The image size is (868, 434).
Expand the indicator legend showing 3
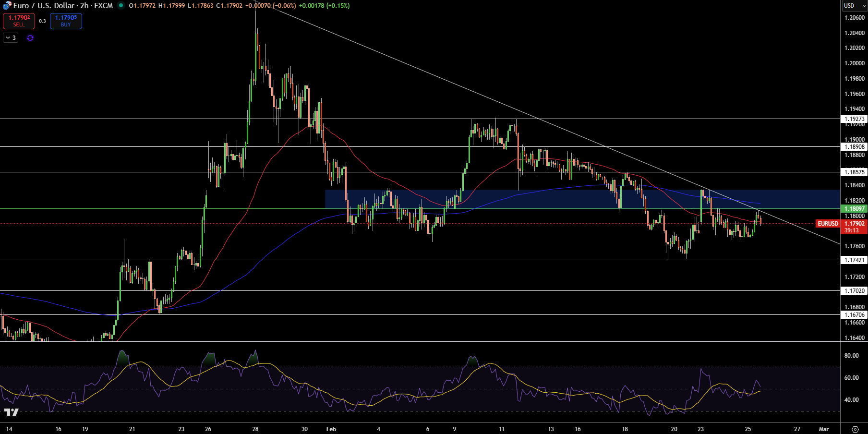point(11,38)
